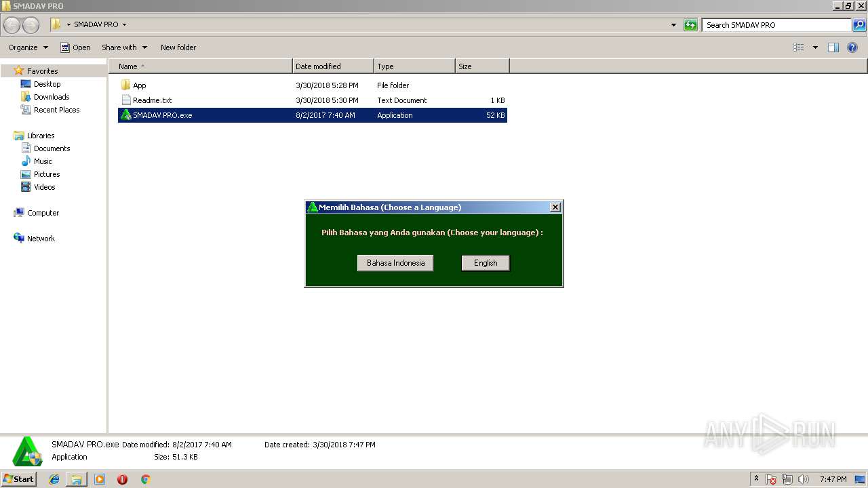The width and height of the screenshot is (868, 488).
Task: Click the Forward navigation arrow
Action: pyautogui.click(x=31, y=25)
